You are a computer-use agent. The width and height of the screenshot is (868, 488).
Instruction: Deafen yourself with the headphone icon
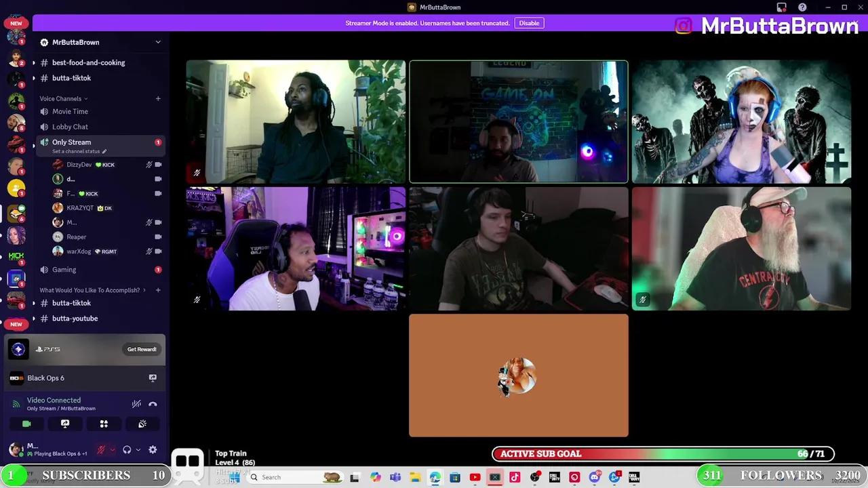127,449
